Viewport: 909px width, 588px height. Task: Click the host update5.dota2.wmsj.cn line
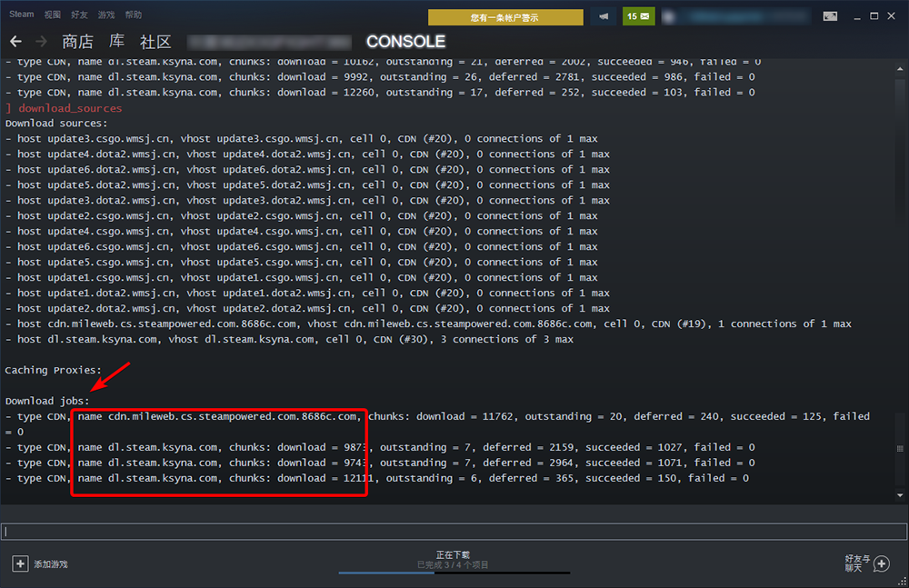click(x=308, y=185)
